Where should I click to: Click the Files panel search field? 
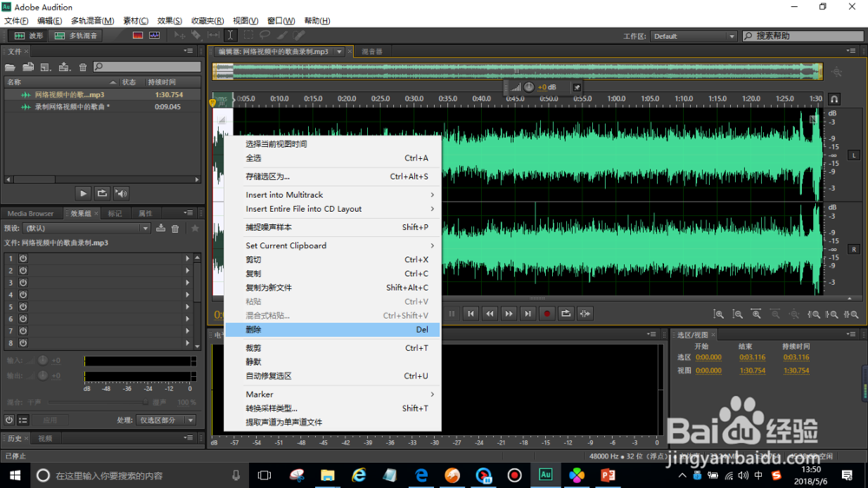[x=147, y=67]
